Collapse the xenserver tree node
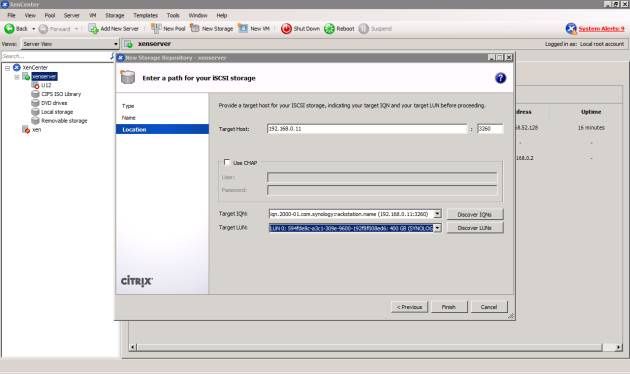630x374 pixels. click(17, 77)
